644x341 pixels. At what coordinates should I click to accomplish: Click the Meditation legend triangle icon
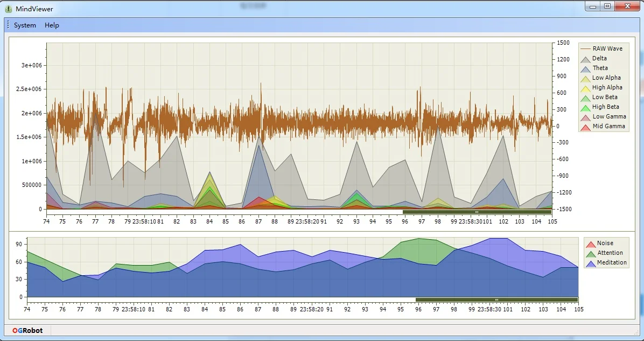[x=591, y=263]
